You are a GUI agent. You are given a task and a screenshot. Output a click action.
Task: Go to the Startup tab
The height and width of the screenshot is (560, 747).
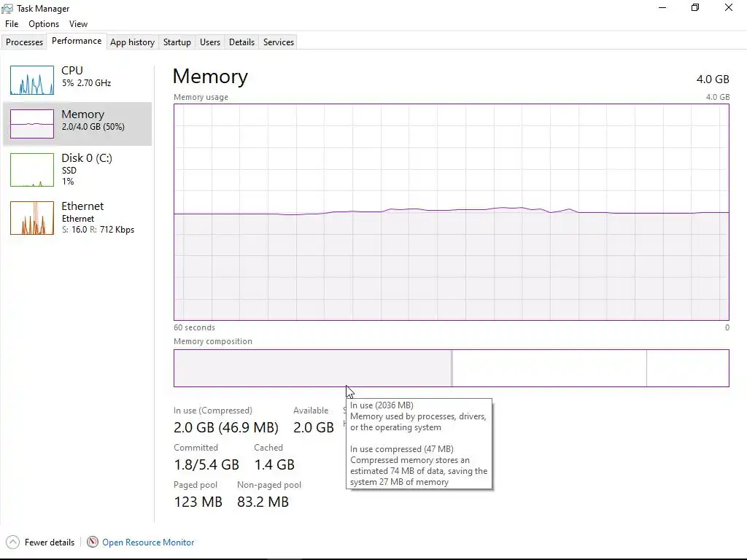pyautogui.click(x=177, y=42)
